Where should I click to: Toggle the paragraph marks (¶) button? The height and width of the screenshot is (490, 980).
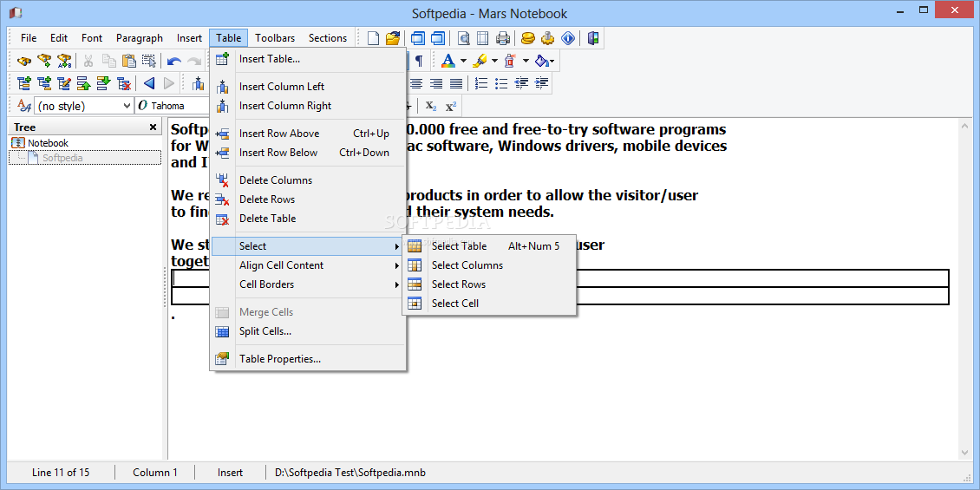pyautogui.click(x=419, y=62)
